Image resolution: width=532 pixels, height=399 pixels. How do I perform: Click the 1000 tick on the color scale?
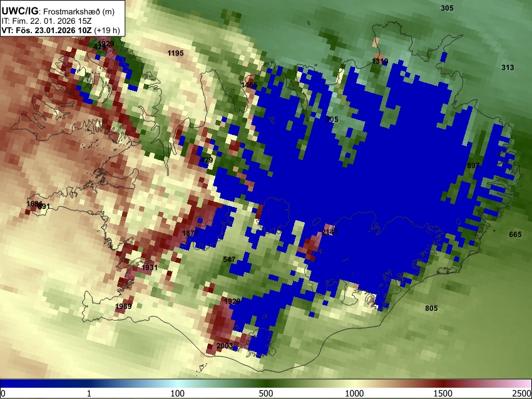coord(354,393)
